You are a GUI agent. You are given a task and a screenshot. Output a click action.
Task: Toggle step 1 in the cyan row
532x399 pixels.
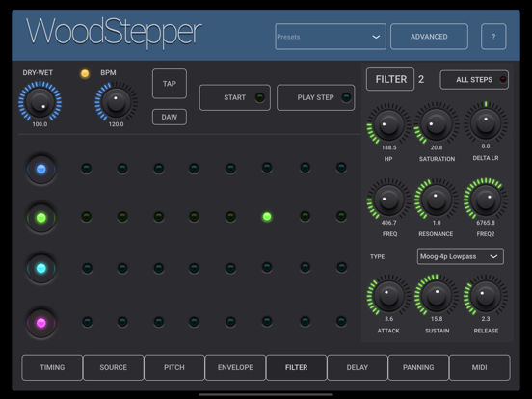(87, 268)
